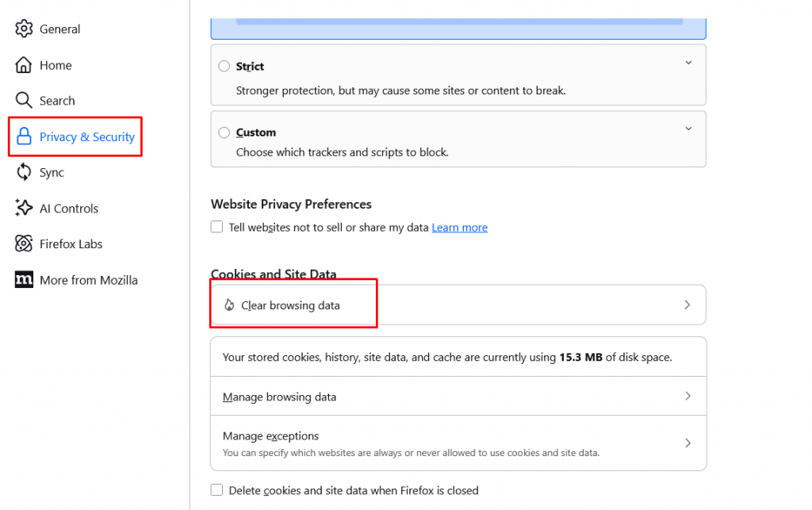
Task: Click the AI Controls sparkle icon
Action: coord(24,209)
